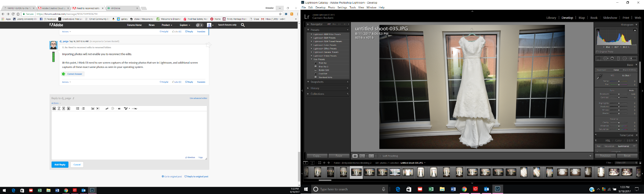Viewport: 644px width, 194px height.
Task: Click the Add Reply button
Action: 60,165
